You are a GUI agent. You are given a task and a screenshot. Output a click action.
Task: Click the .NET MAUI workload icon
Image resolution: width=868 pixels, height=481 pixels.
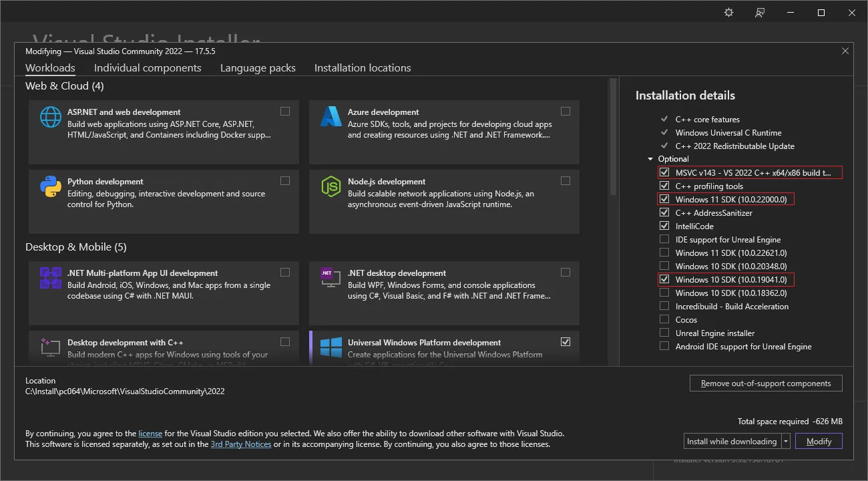[51, 278]
